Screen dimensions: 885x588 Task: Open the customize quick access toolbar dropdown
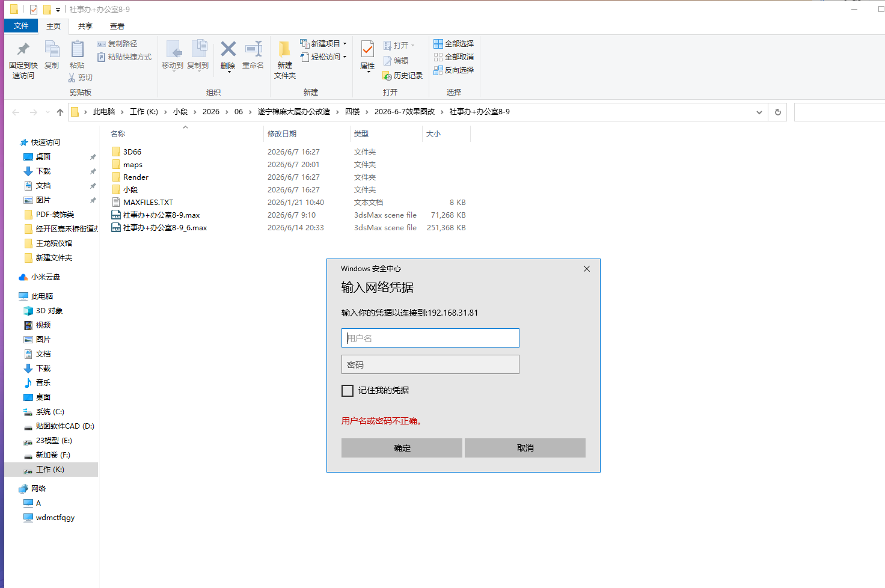[58, 10]
